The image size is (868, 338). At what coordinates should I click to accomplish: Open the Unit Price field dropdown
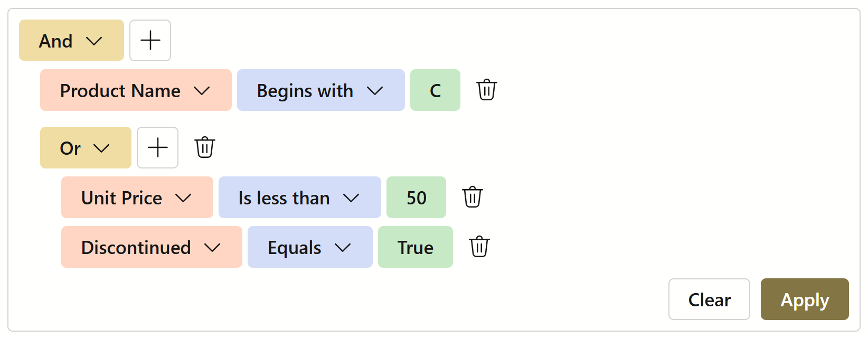[137, 198]
